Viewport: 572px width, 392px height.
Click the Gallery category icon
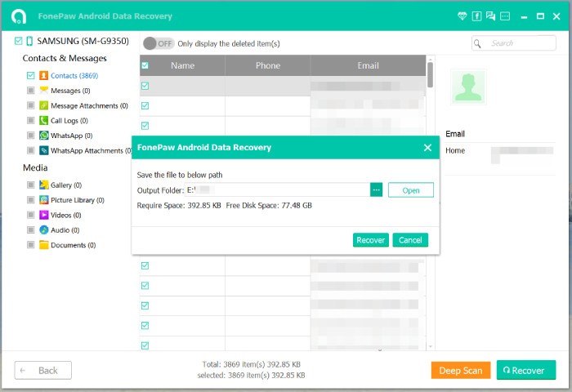click(x=44, y=185)
